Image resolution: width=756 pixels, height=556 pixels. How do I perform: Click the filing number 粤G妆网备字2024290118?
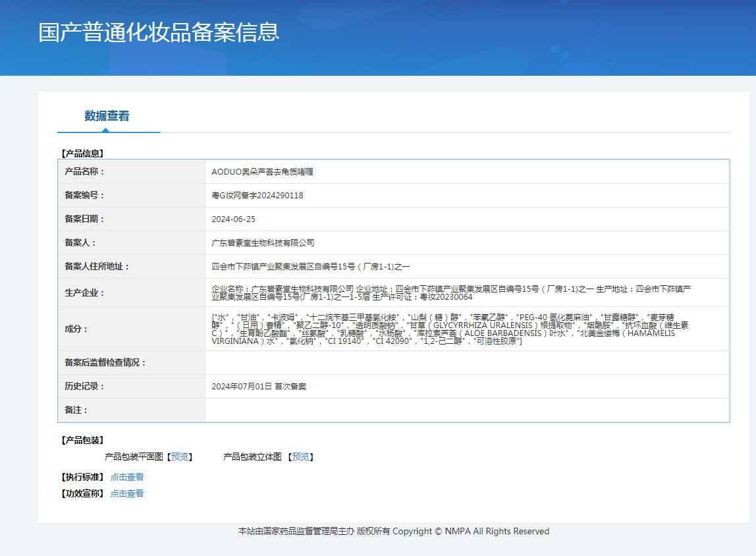pos(257,196)
